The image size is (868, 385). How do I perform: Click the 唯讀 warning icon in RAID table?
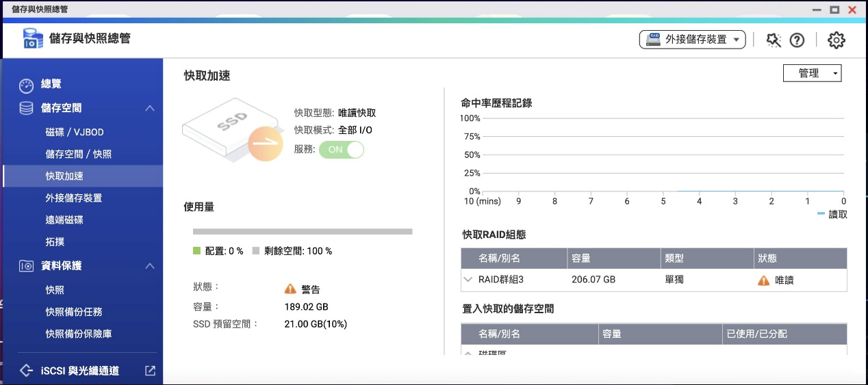tap(764, 280)
